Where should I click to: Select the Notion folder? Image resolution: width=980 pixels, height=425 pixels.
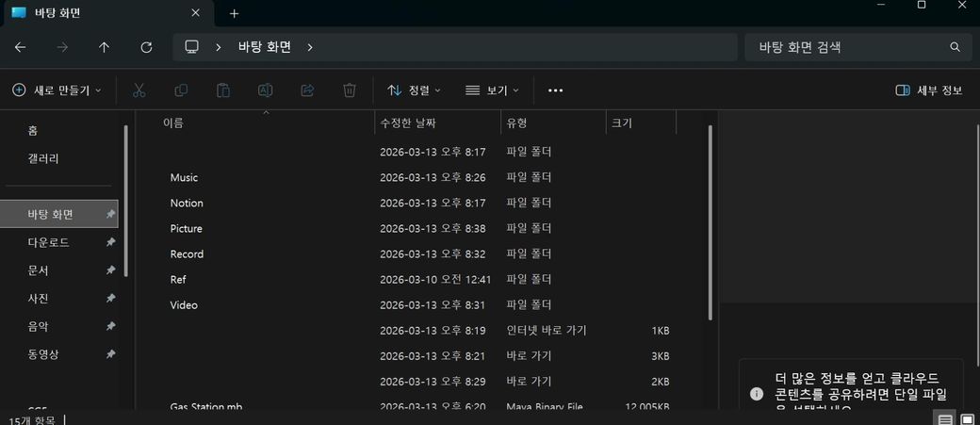click(187, 204)
